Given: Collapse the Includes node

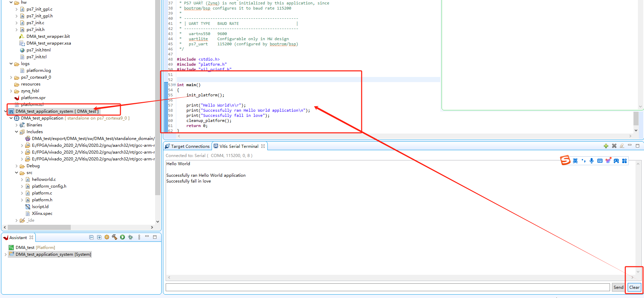Looking at the screenshot, I should [16, 132].
